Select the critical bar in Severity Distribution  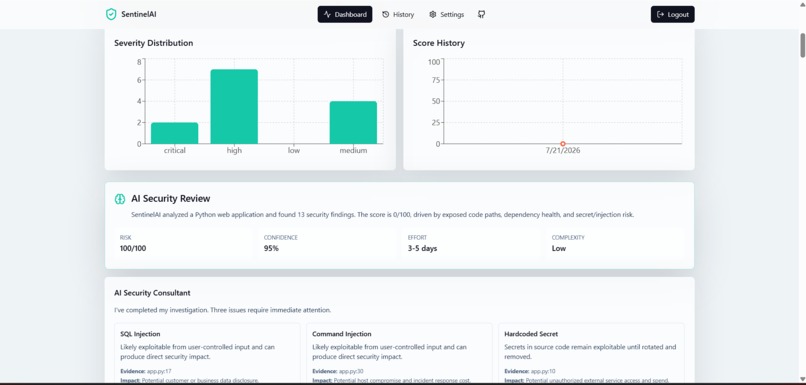(x=174, y=133)
